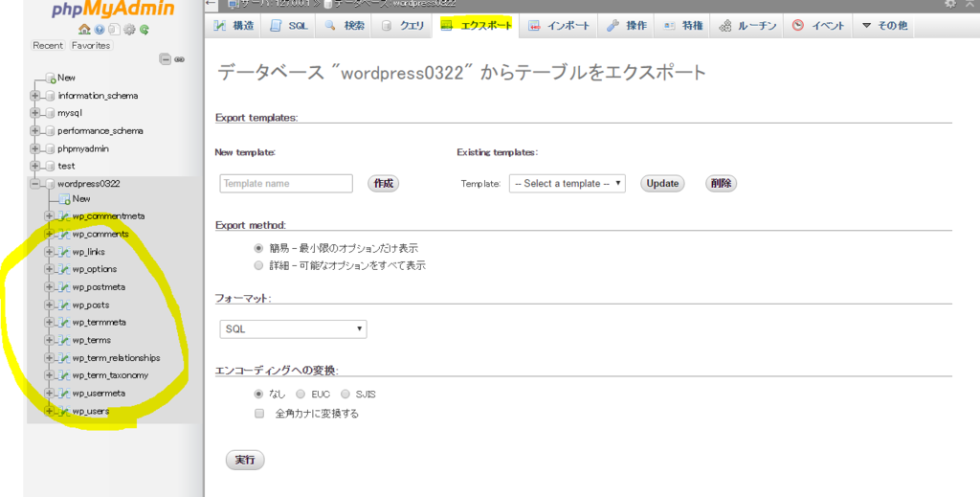The height and width of the screenshot is (497, 980).
Task: Open the イベント events tab
Action: point(818,26)
